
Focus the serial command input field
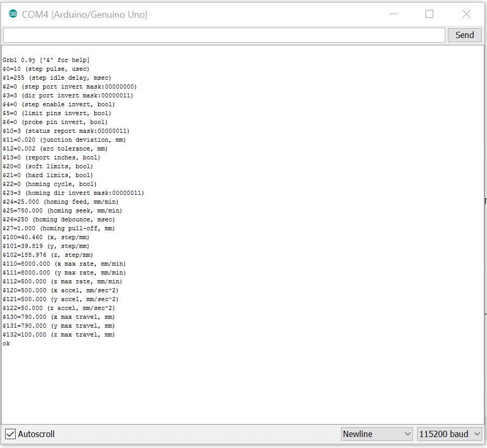pos(224,35)
